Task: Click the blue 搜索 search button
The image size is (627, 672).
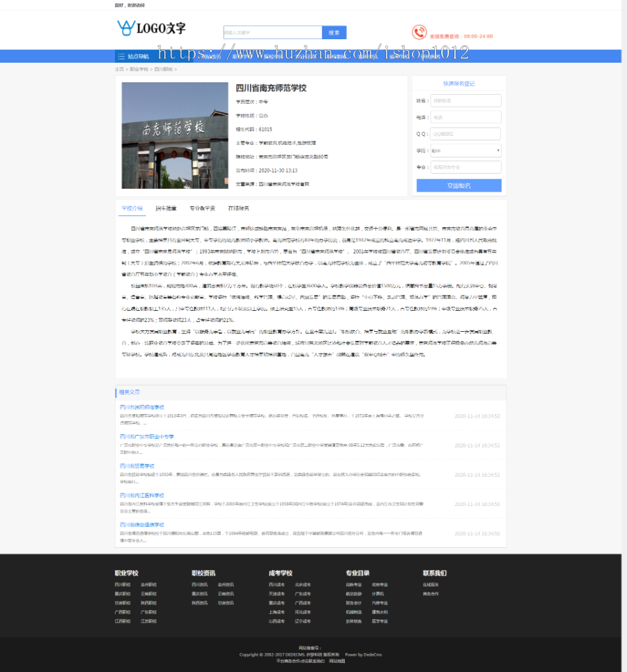Action: pyautogui.click(x=334, y=33)
